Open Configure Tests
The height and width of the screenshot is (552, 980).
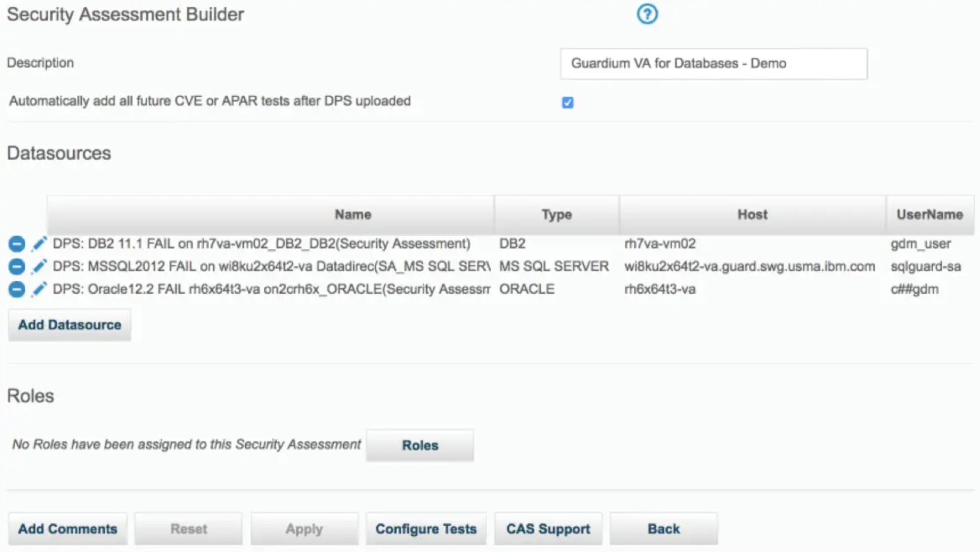[x=426, y=529]
